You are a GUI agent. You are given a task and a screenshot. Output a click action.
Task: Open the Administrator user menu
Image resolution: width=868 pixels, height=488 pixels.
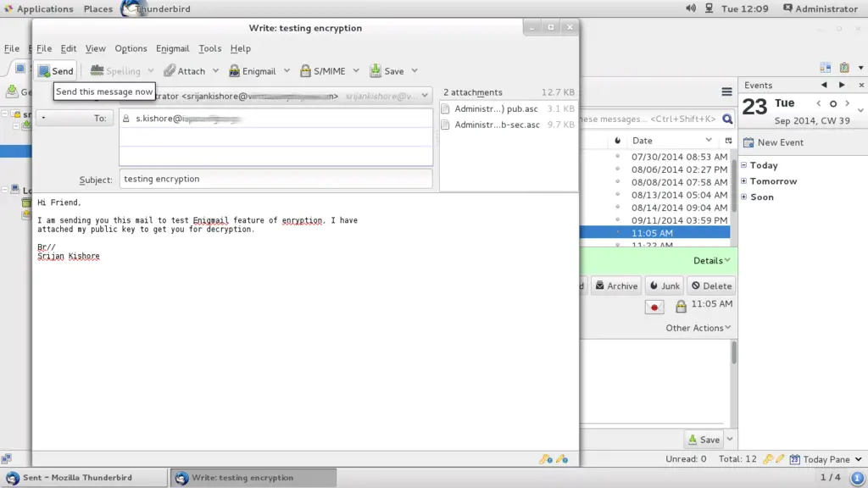(821, 8)
